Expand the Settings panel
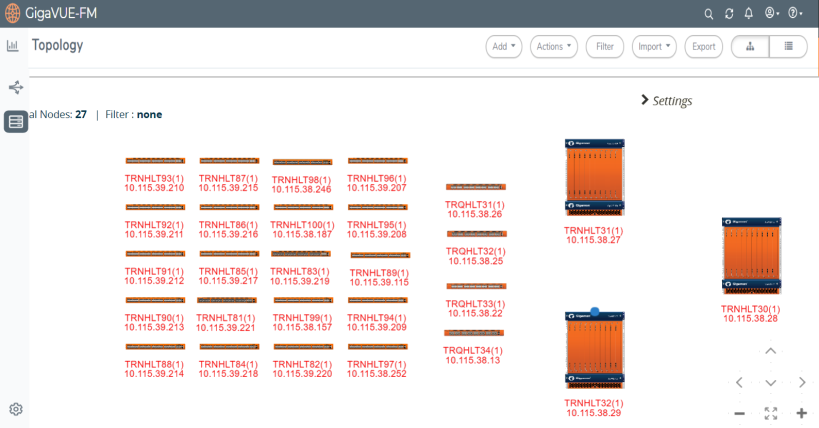 coord(666,101)
